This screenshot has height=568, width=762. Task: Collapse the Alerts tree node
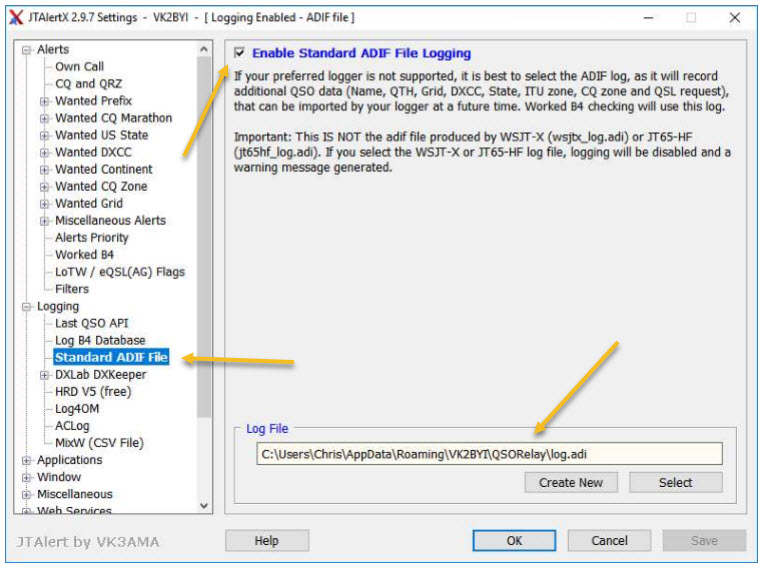point(27,50)
